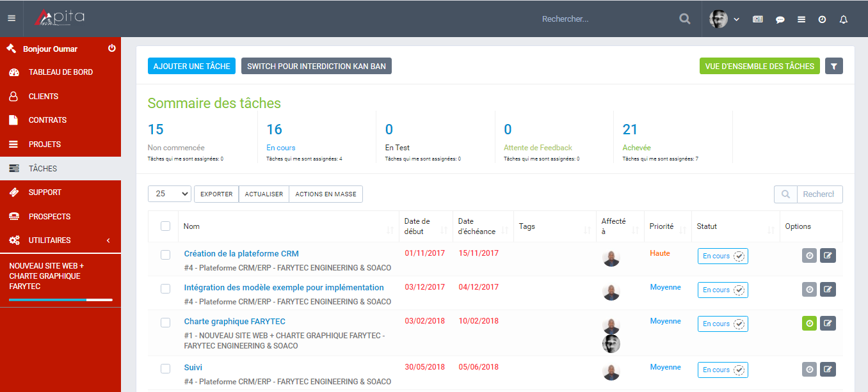Open Tableau de bord in sidebar
868x392 pixels.
(60, 72)
